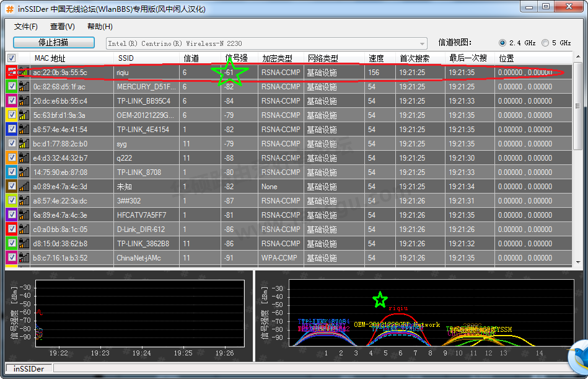Viewport: 588px width, 379px height.
Task: Click signal icon for q222 network
Action: click(x=24, y=158)
